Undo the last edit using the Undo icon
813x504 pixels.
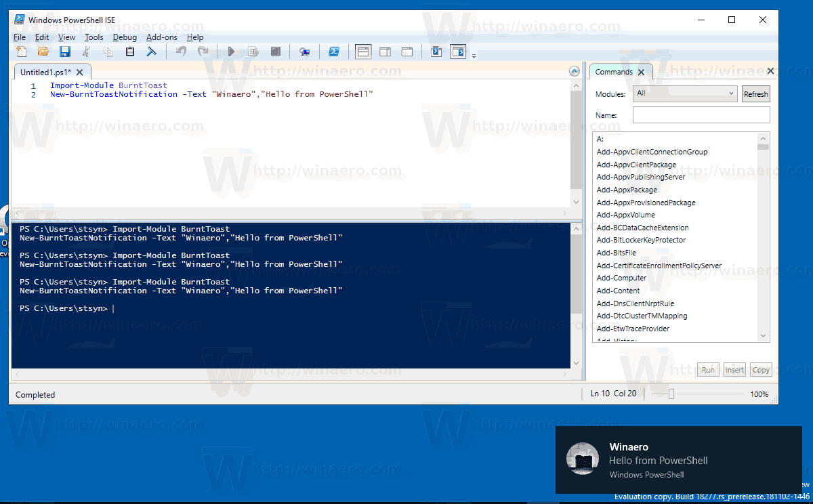[x=181, y=51]
